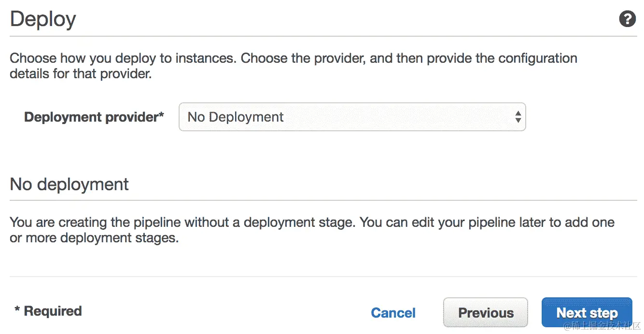644x334 pixels.
Task: Open the Deployment provider dropdown
Action: coord(351,117)
